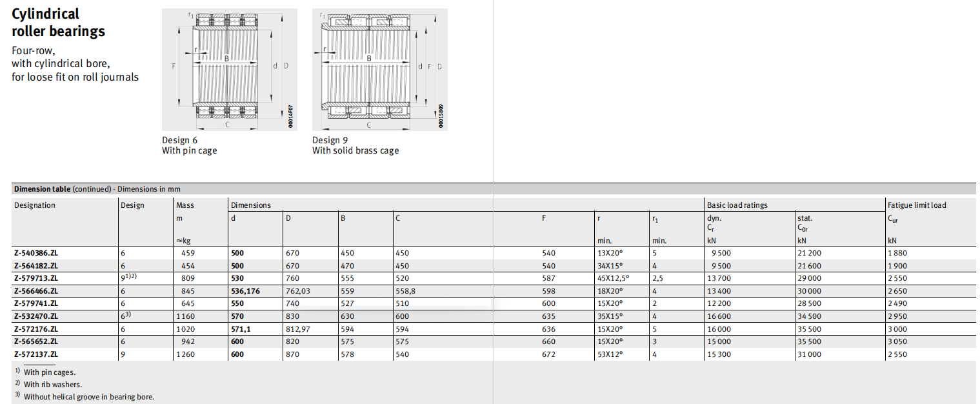Select designation Z-540386.ZL in the table
980x404 pixels.
coord(36,253)
